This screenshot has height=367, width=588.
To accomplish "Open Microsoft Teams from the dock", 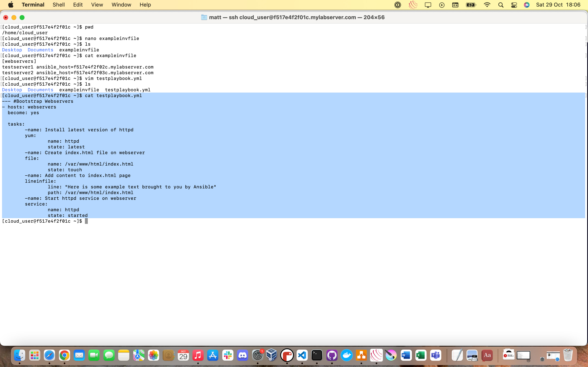I will click(436, 355).
